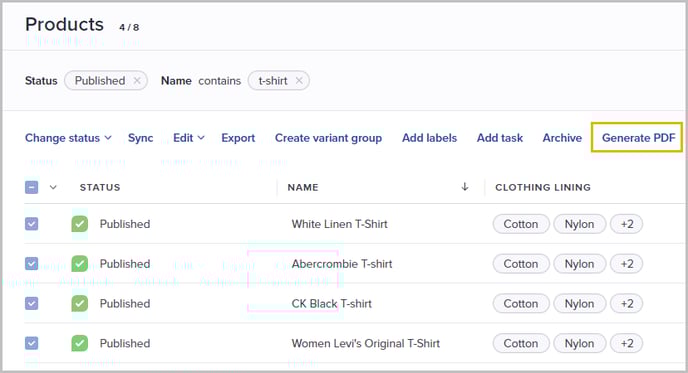Uncheck the White Linen T-Shirt row

(x=32, y=224)
